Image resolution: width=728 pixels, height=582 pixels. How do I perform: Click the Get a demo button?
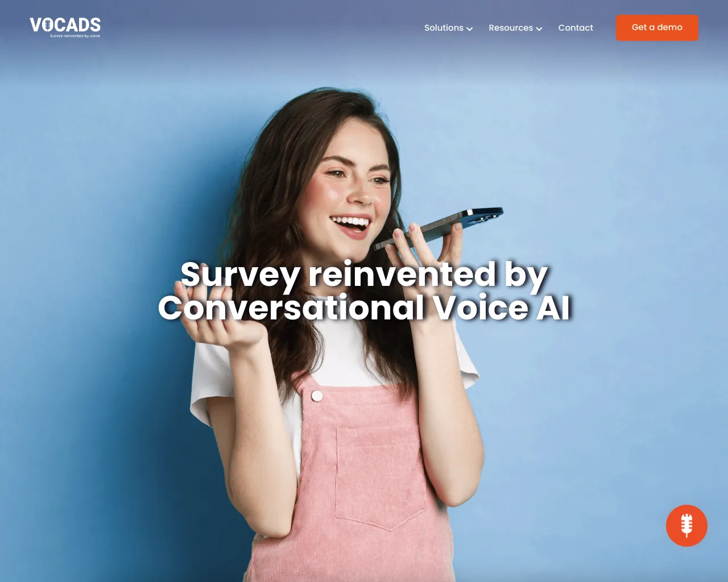click(657, 27)
